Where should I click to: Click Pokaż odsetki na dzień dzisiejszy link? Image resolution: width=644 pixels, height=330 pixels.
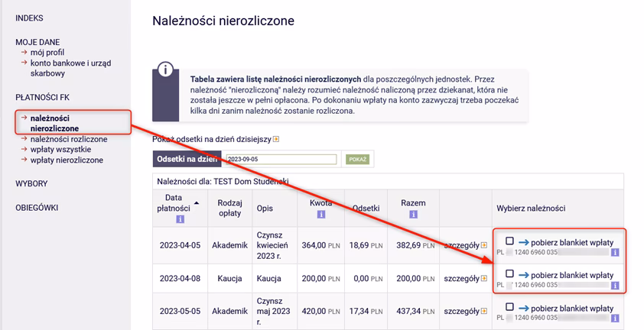pos(212,140)
